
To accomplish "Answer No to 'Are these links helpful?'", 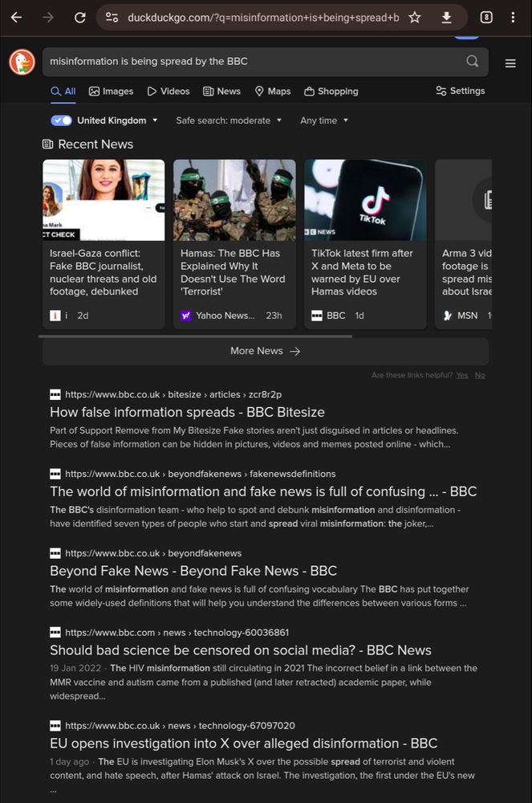I will click(480, 375).
